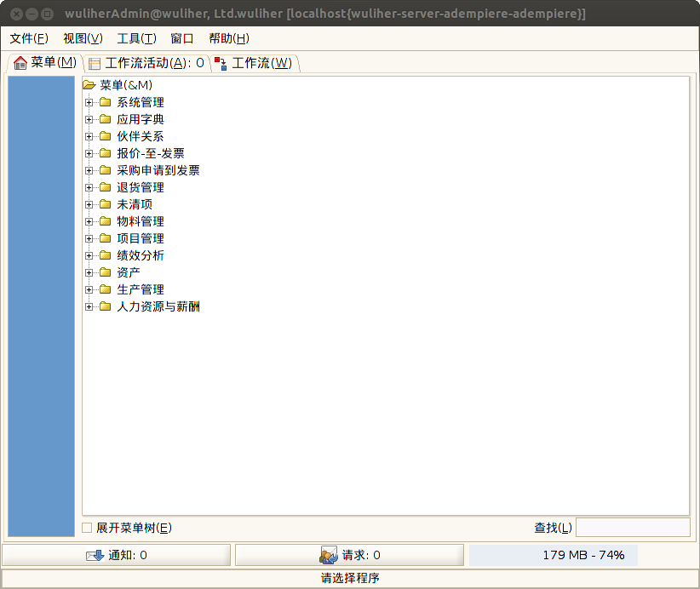
Task: Click the folder icon of 退货管理
Action: (106, 187)
